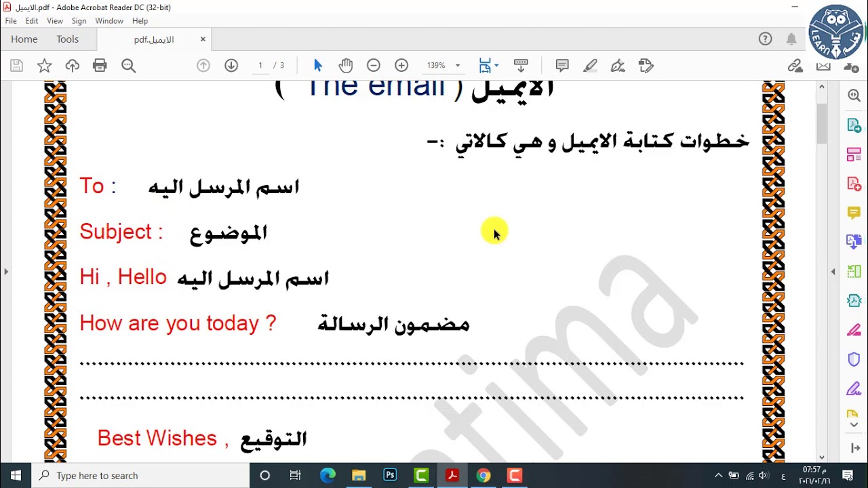This screenshot has height=488, width=868.
Task: Click scrollbar up arrow
Action: [822, 87]
